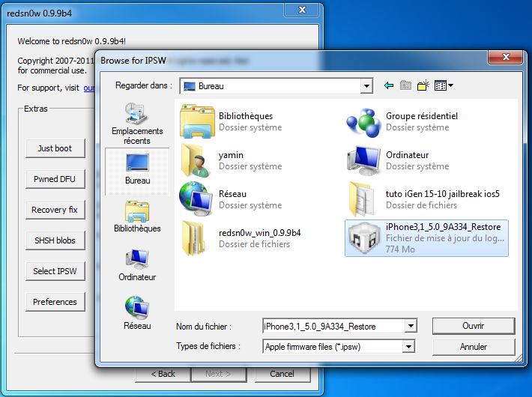The height and width of the screenshot is (397, 532).
Task: Click the Apple firmware files type field
Action: click(333, 347)
